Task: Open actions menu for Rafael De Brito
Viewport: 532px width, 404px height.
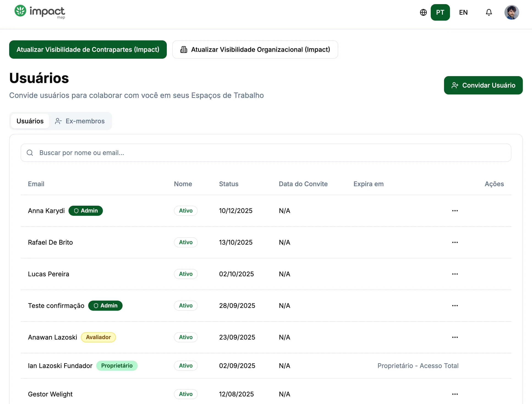Action: coord(455,242)
